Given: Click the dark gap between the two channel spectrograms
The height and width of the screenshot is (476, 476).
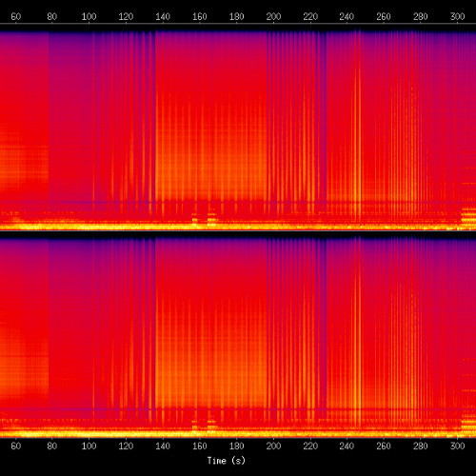Looking at the screenshot, I should click(238, 233).
